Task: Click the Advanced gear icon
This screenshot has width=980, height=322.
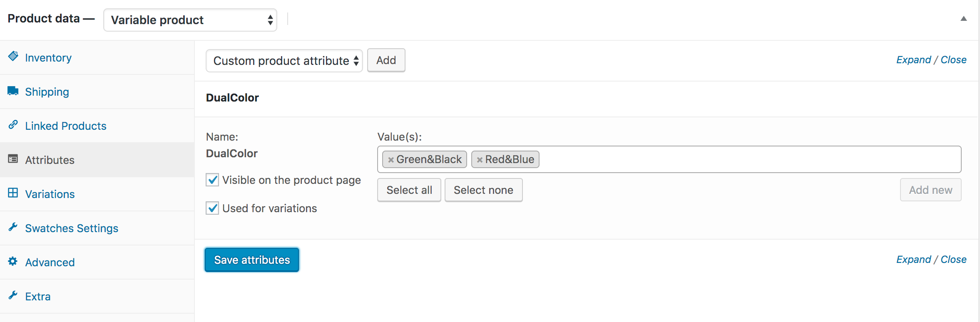Action: [13, 261]
